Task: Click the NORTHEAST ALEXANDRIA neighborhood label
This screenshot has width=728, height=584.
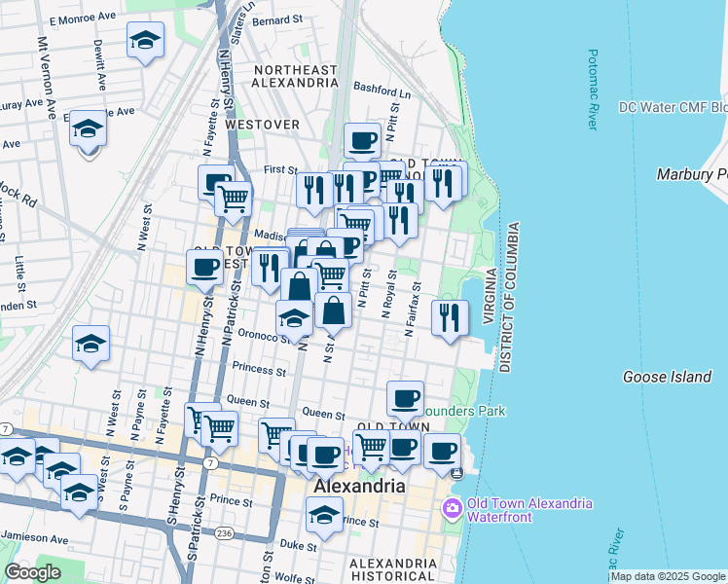Action: [x=295, y=77]
